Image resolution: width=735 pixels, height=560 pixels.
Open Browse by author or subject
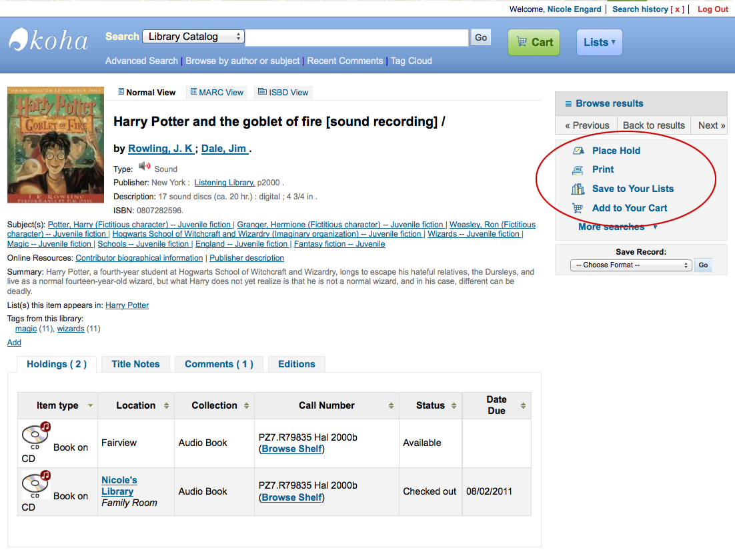[242, 61]
